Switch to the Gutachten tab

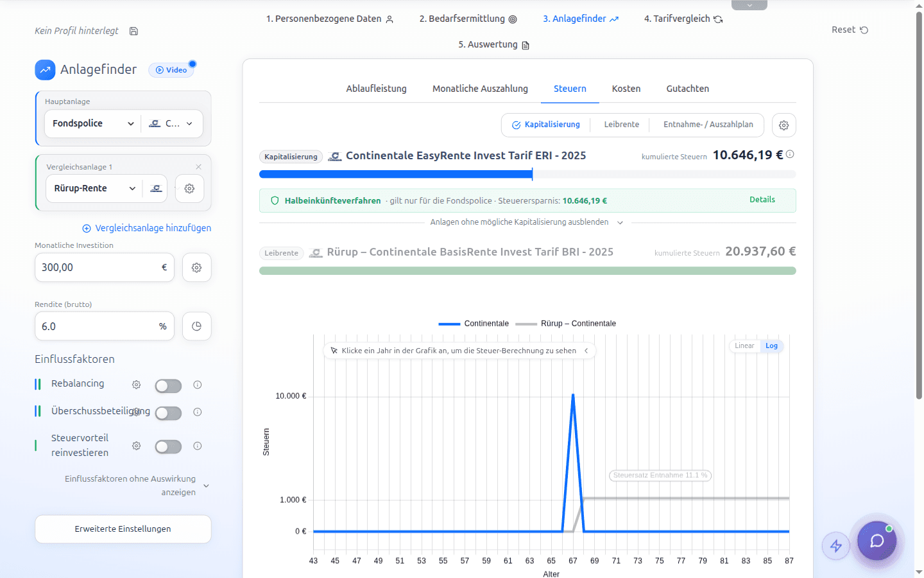tap(687, 89)
